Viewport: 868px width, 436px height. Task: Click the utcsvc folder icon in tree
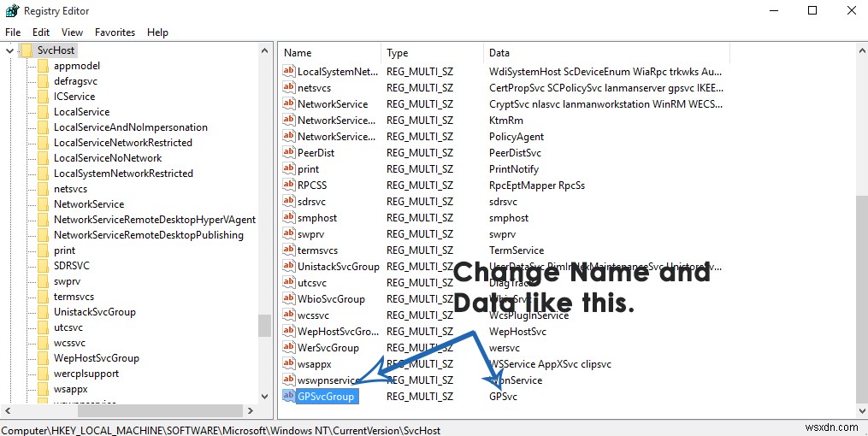[43, 327]
